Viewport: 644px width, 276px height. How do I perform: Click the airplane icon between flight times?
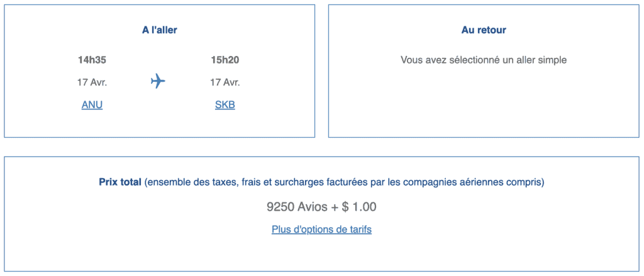[x=158, y=81]
